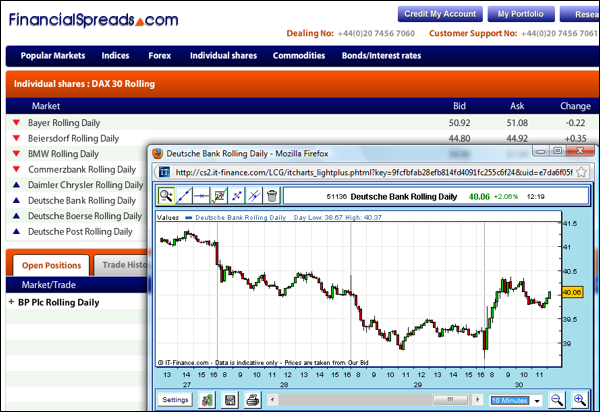Open Deutsche Post Rolling Daily market link
600x412 pixels.
coord(80,232)
